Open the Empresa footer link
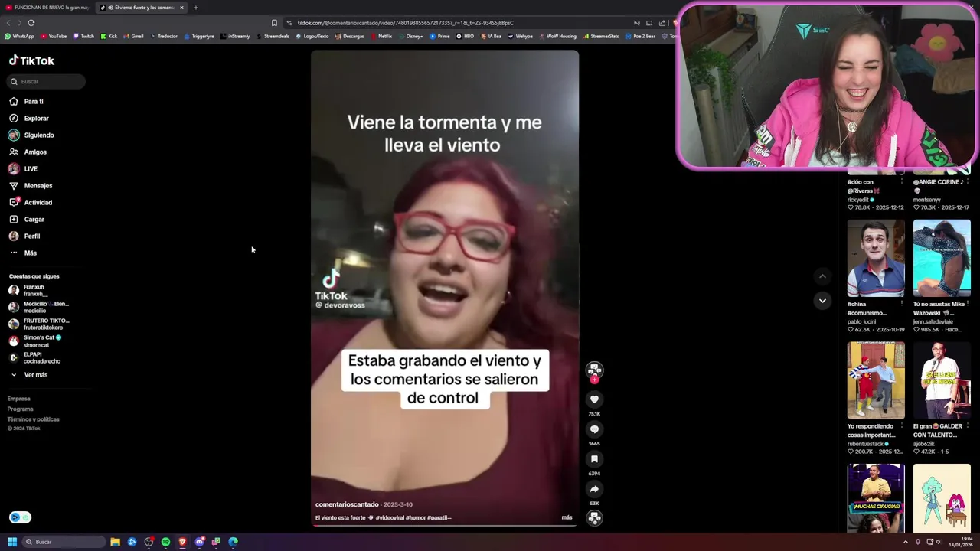980x551 pixels. [x=19, y=399]
